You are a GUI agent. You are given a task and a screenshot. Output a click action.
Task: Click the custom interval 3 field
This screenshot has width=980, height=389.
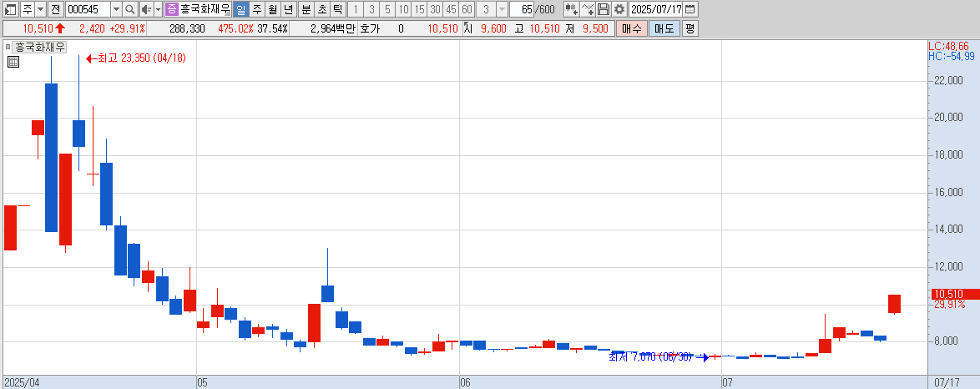click(486, 9)
